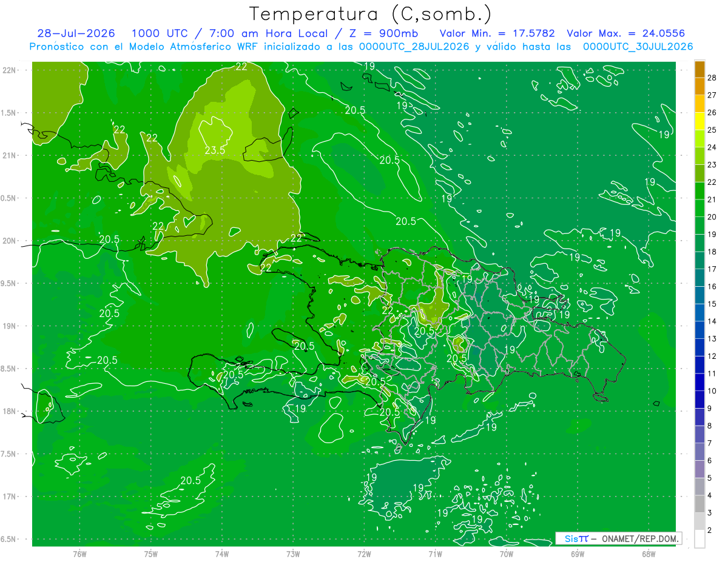Viewport: 728px width, 562px height.
Task: Click the "Valor Min. = 17.5782" readout
Action: pyautogui.click(x=497, y=33)
